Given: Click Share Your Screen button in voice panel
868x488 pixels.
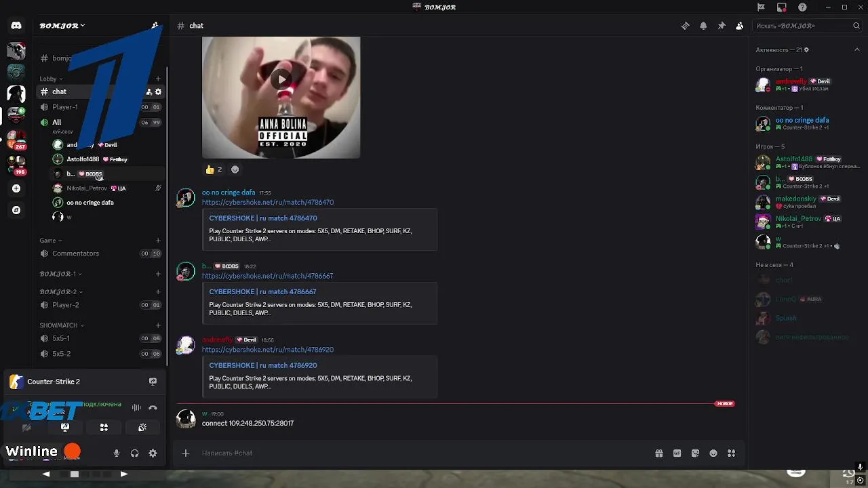Looking at the screenshot, I should pos(65,428).
